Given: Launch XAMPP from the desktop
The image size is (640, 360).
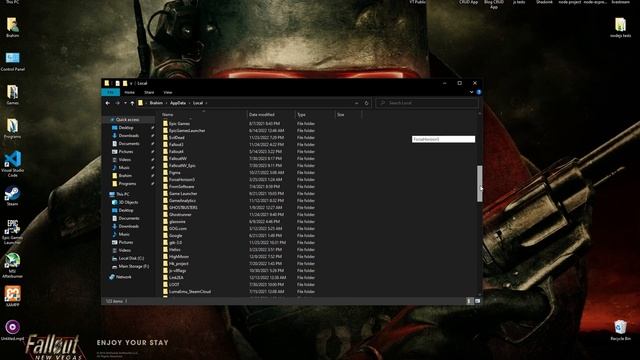Looking at the screenshot, I should point(12,296).
